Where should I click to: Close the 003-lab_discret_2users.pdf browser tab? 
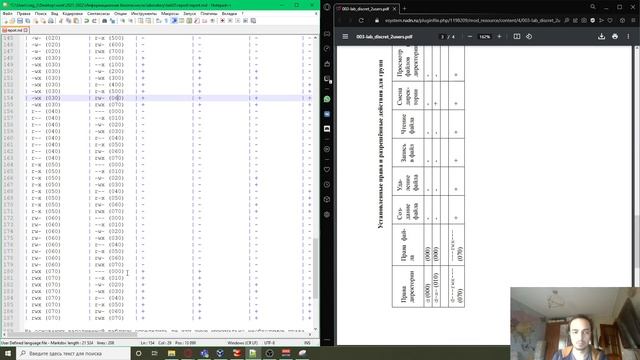point(394,8)
